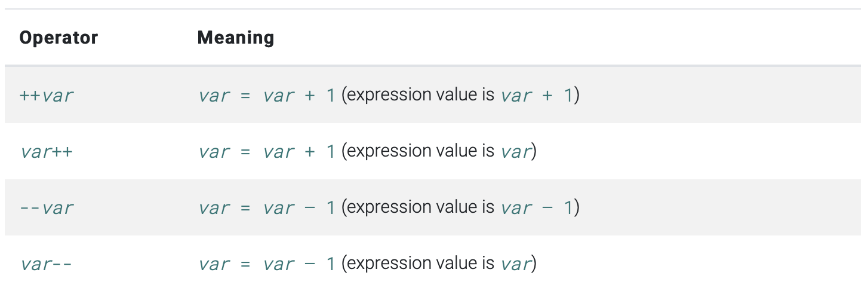Click the equals sign in the --var row
868x306 pixels.
(245, 208)
